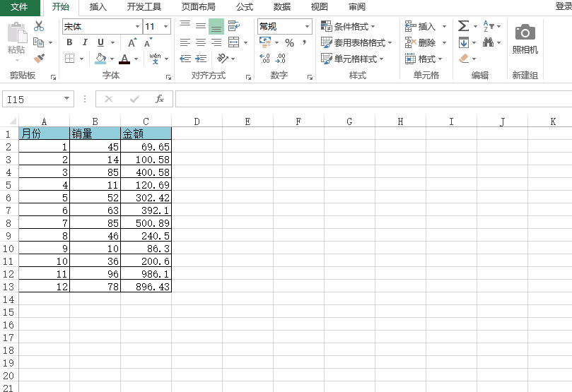
Task: Switch to the 数据 Data tab
Action: (x=282, y=7)
